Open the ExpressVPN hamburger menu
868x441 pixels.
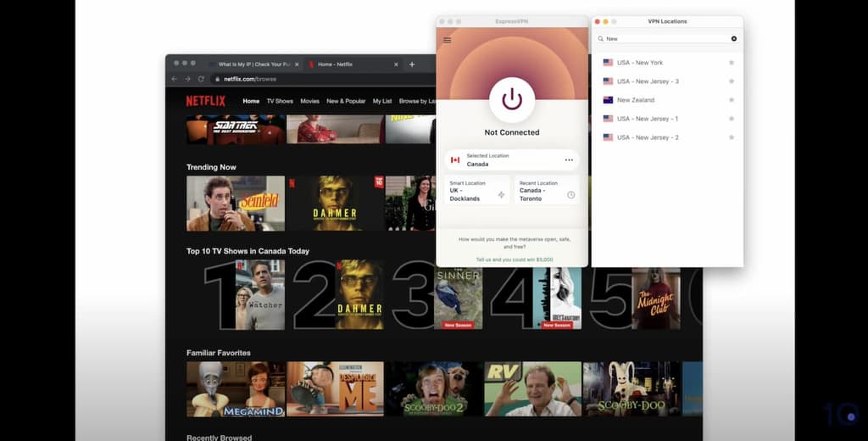(x=448, y=40)
